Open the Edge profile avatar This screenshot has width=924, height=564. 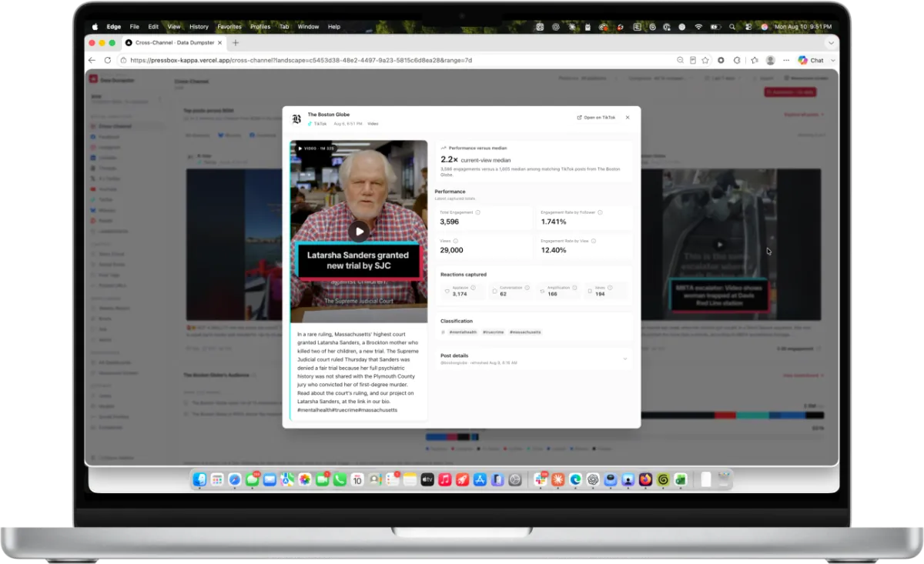point(771,60)
